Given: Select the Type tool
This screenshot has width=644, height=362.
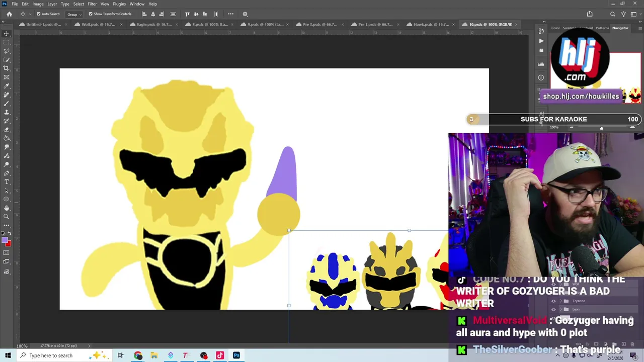Looking at the screenshot, I should pos(7,182).
